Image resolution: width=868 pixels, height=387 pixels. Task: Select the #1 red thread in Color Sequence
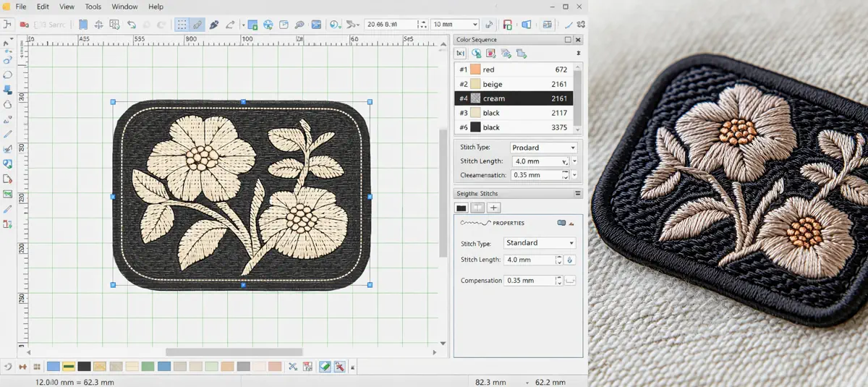click(x=514, y=69)
